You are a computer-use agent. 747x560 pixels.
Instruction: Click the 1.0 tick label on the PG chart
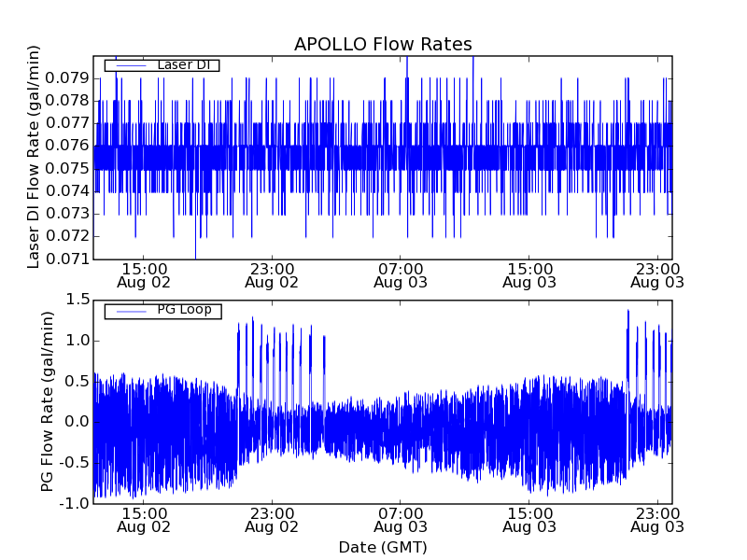[78, 341]
